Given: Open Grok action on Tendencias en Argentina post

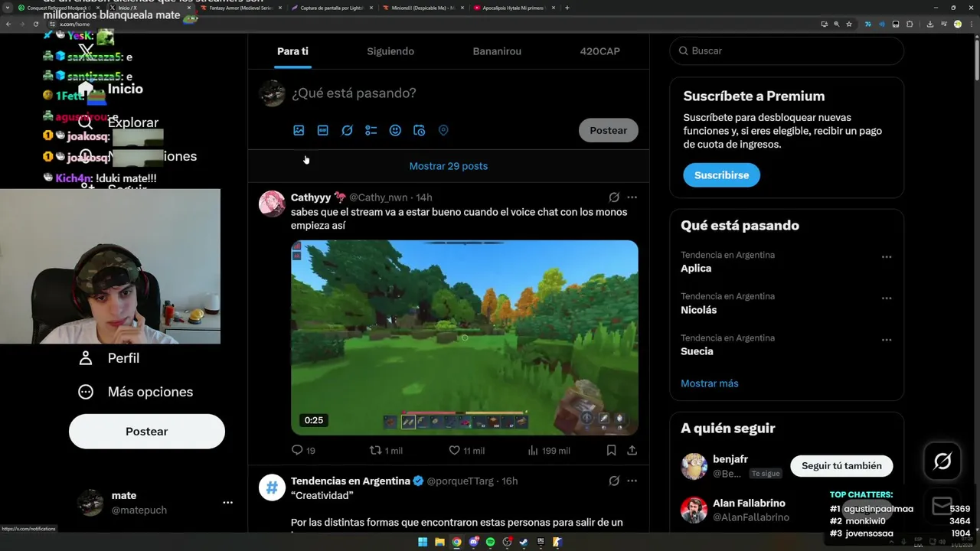Looking at the screenshot, I should pos(614,481).
